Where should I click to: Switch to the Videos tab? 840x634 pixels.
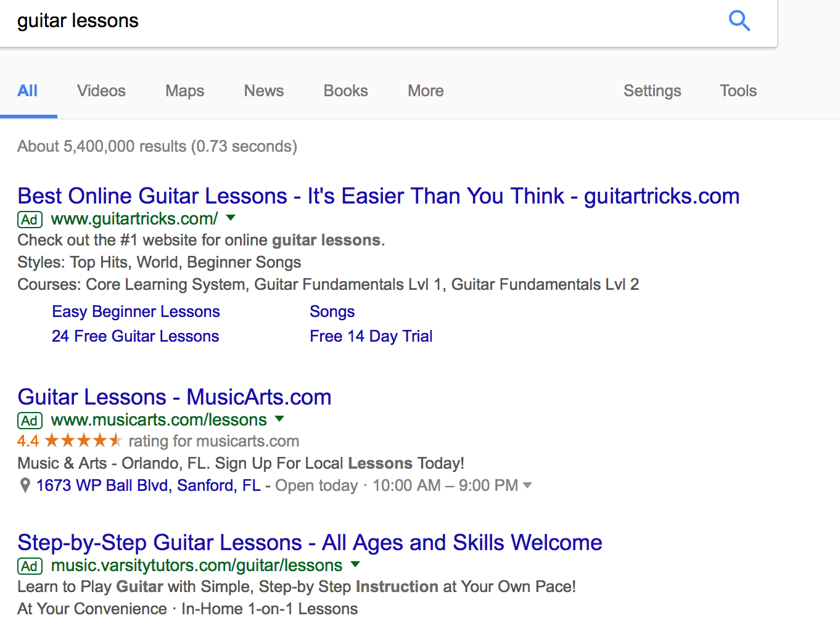coord(101,91)
